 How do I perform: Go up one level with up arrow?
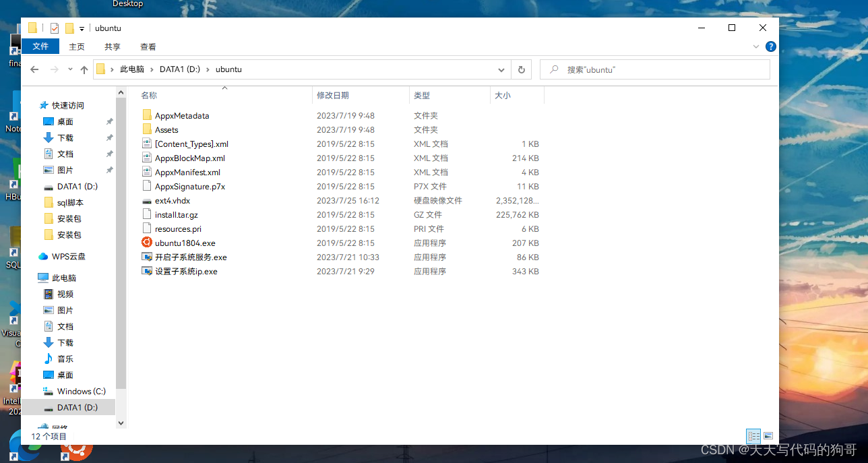(84, 69)
